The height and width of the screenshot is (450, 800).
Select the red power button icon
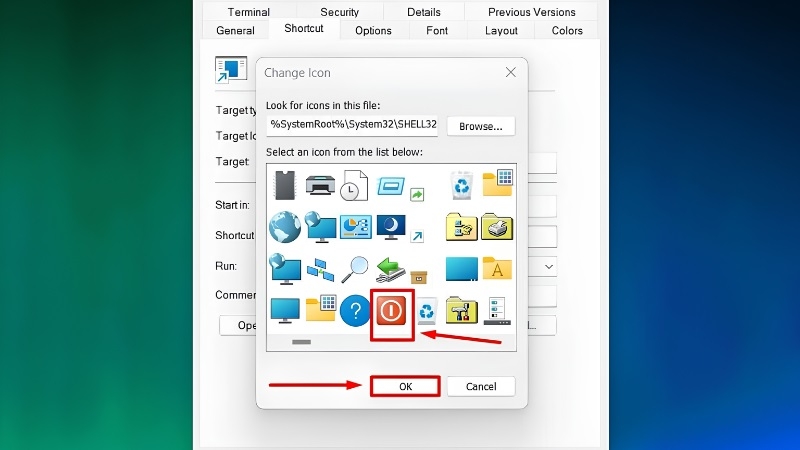(x=391, y=310)
